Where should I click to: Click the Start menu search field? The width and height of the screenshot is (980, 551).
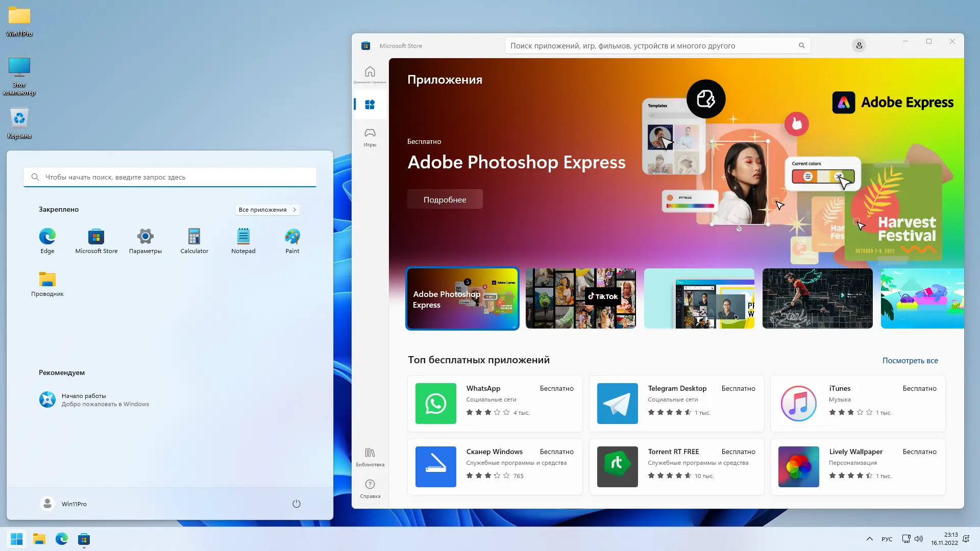coord(170,177)
